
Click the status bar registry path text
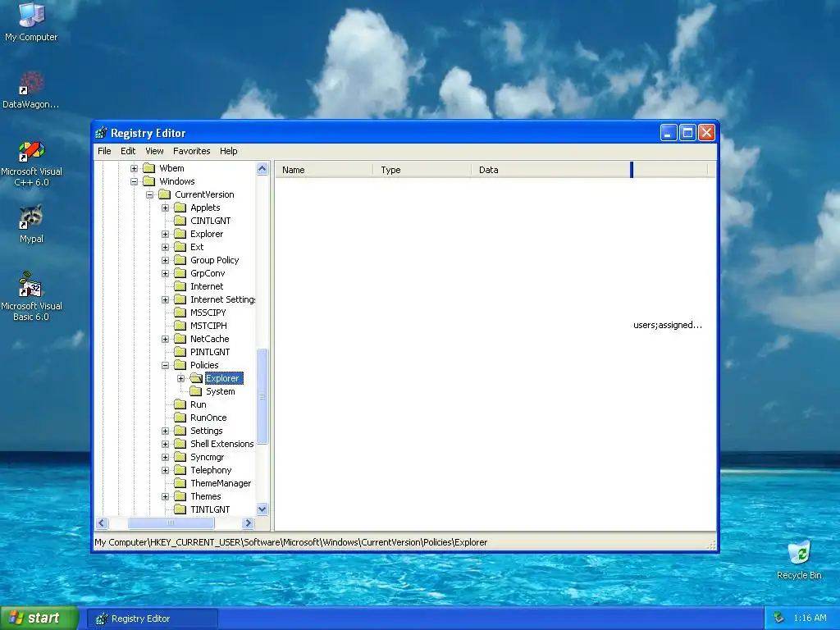tap(291, 542)
